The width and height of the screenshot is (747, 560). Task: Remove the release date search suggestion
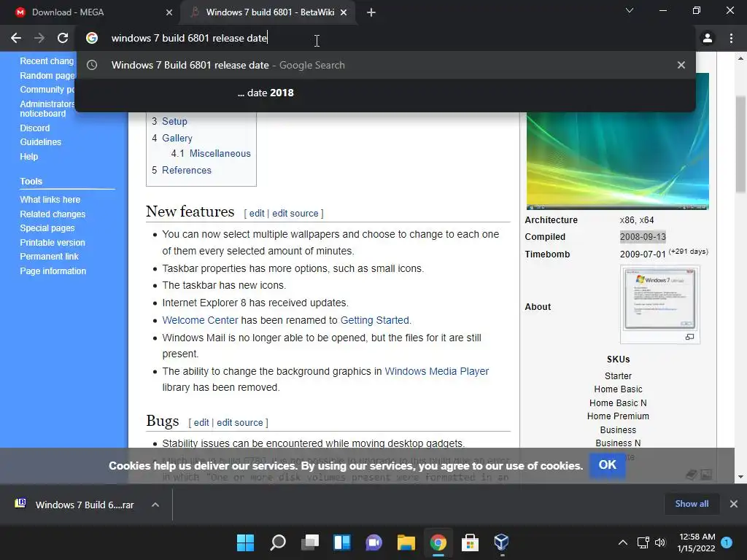681,65
